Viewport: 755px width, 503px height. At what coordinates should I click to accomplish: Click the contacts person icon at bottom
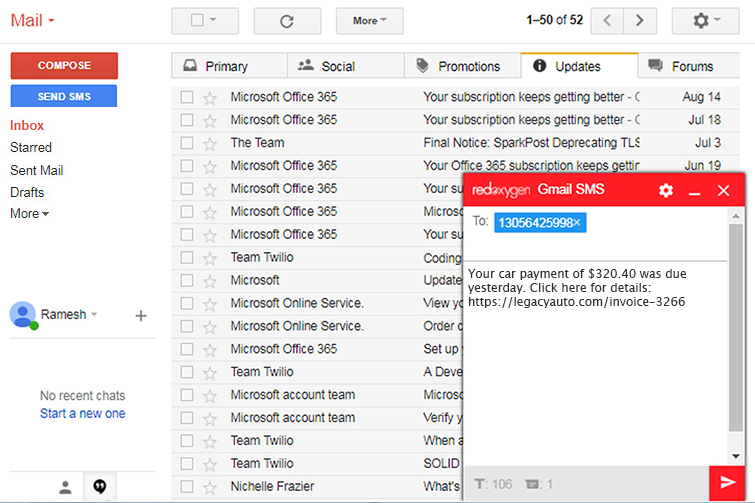coord(65,487)
